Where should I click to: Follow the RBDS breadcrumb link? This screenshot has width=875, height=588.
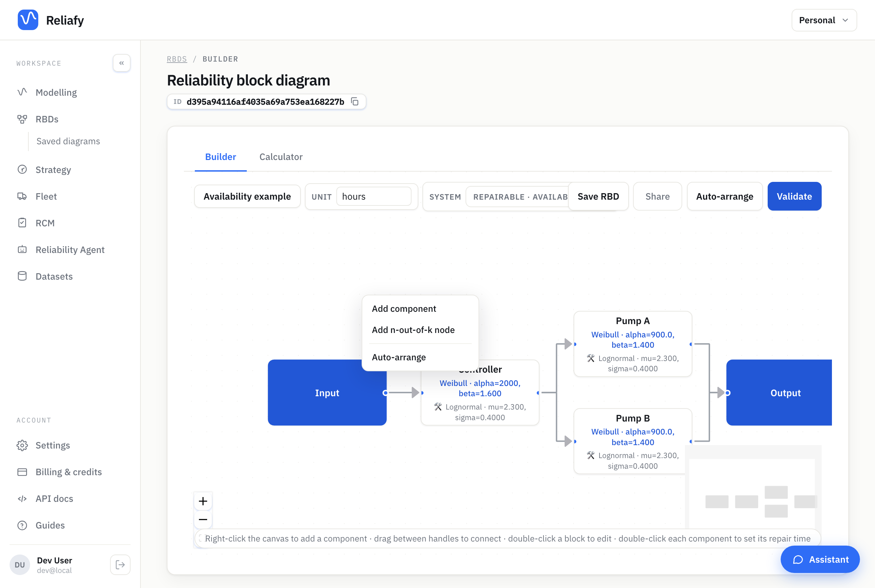pyautogui.click(x=177, y=59)
